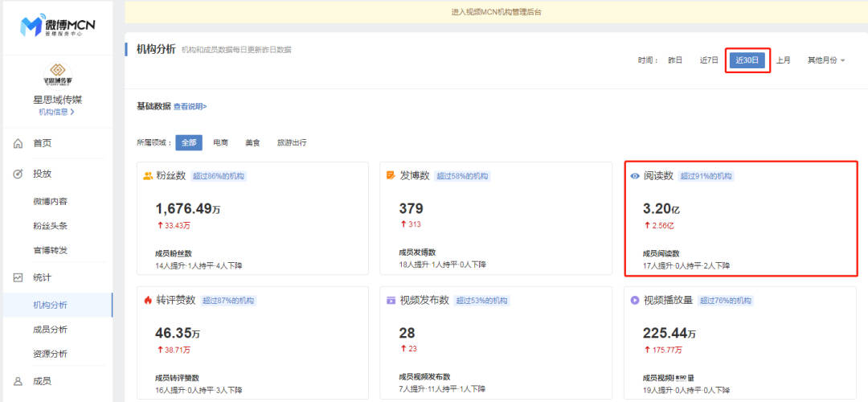
Task: Click the 超过87%的机构 badge
Action: [x=228, y=300]
